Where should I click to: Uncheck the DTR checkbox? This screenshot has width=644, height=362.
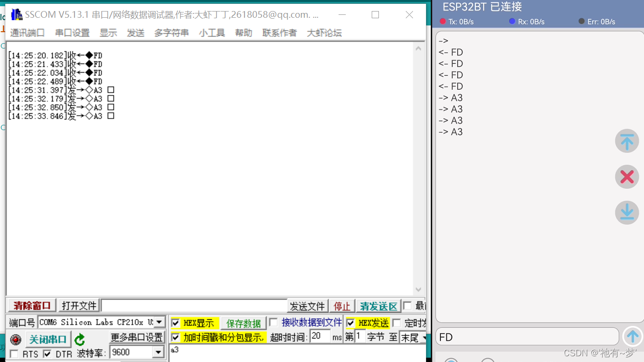[47, 354]
